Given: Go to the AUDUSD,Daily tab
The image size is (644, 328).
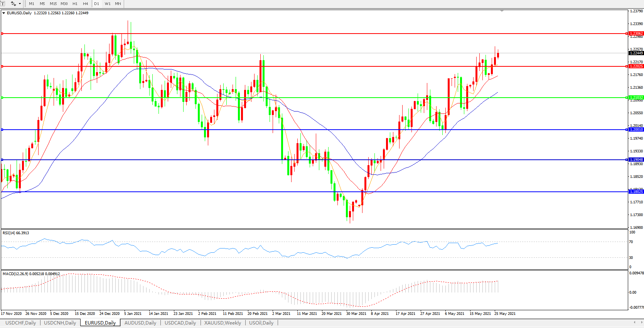Looking at the screenshot, I should point(140,323).
